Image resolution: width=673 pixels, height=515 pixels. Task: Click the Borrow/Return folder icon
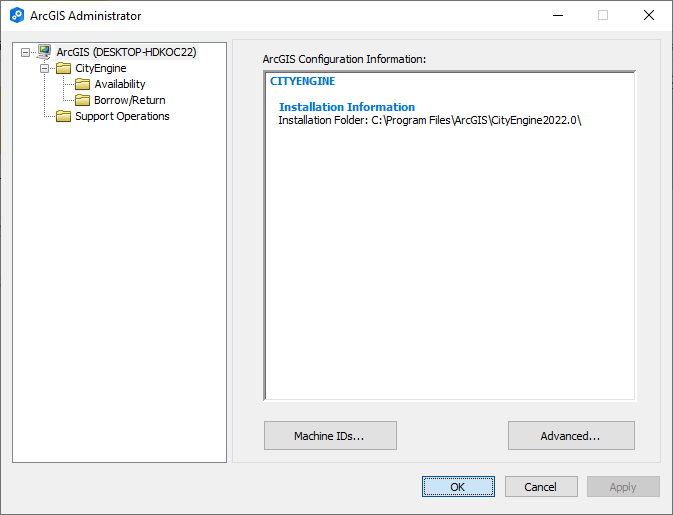82,100
